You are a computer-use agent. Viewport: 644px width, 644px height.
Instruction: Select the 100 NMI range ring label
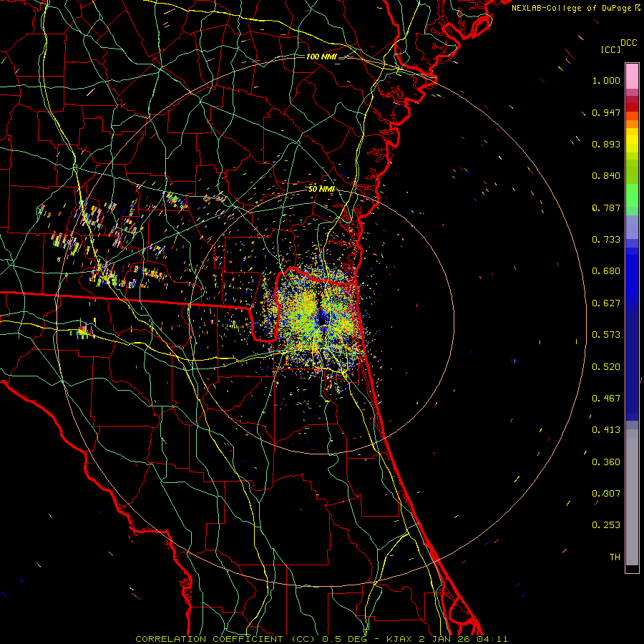pos(321,57)
